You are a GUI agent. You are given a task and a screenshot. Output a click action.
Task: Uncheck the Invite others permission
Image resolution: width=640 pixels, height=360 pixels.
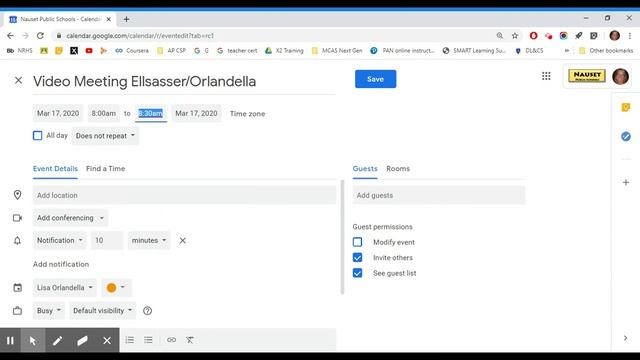click(x=358, y=258)
